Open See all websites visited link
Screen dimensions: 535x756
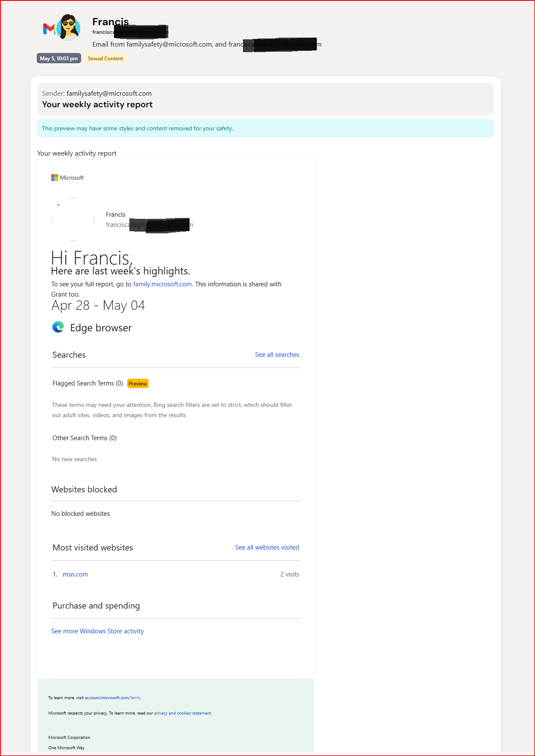click(267, 547)
